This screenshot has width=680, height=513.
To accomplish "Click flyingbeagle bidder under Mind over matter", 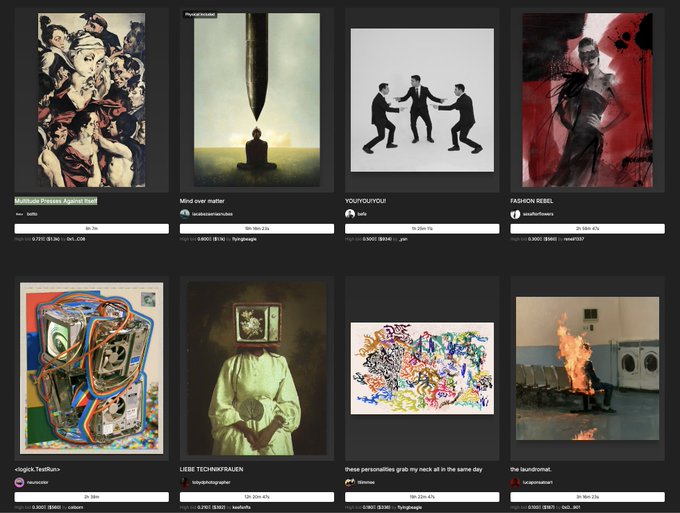I will [244, 239].
